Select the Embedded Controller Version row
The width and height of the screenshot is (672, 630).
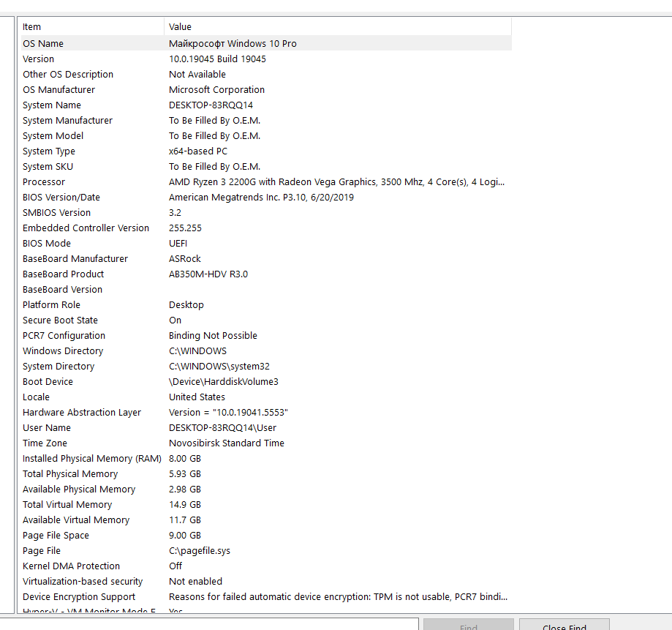266,228
